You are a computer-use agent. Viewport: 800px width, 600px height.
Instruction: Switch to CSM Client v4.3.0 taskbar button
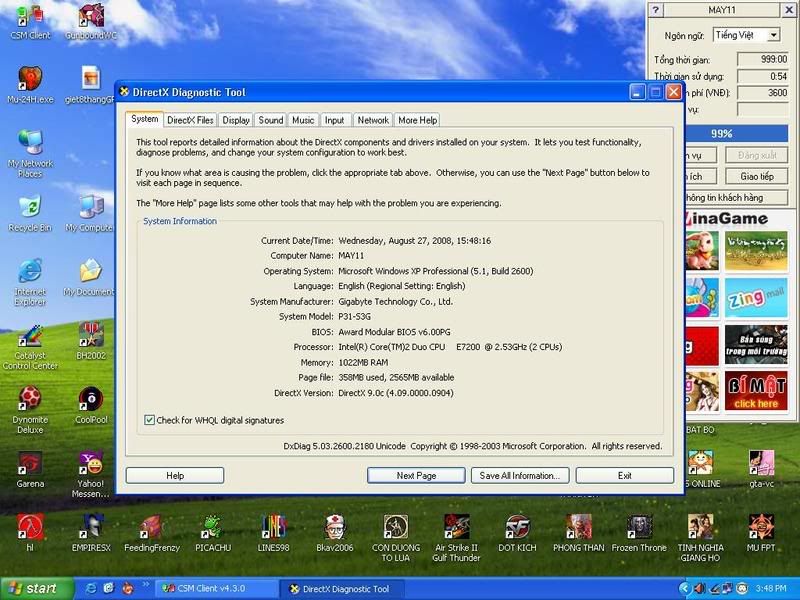click(x=217, y=589)
